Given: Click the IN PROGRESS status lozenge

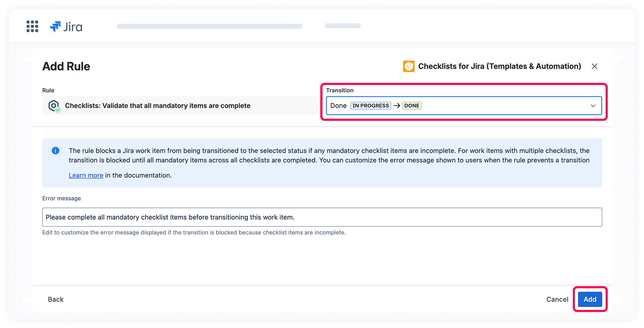Looking at the screenshot, I should point(370,106).
